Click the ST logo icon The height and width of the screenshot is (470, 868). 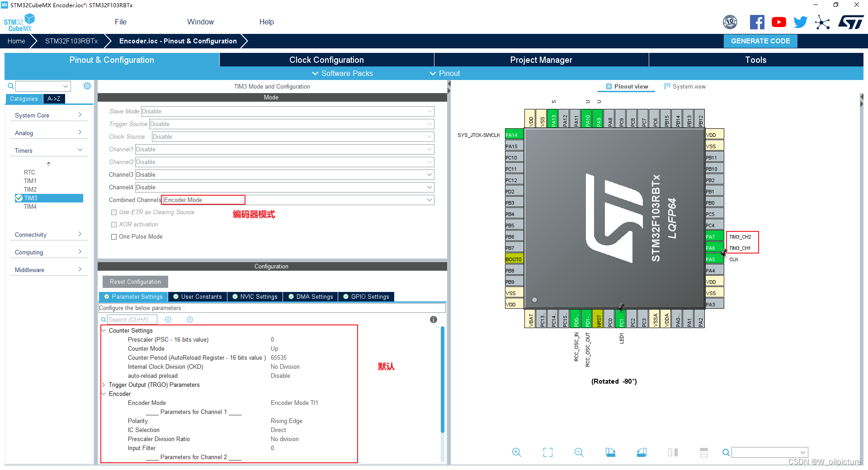point(851,22)
